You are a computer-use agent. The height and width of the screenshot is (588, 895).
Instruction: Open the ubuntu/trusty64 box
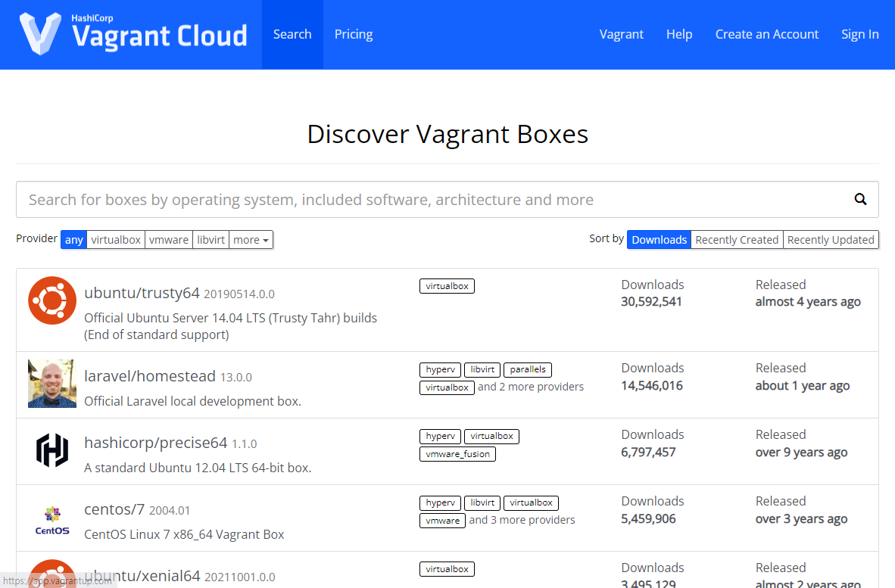click(x=142, y=293)
